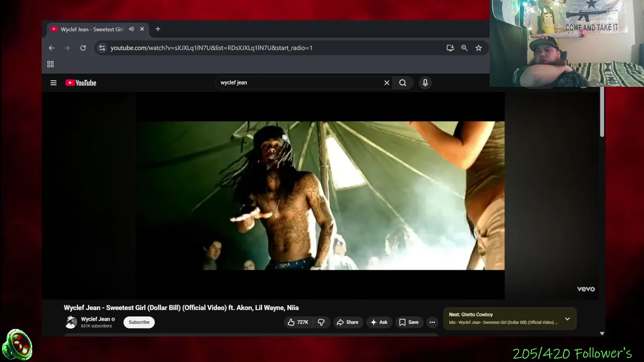Open the YouTube guide hamburger menu
The image size is (644, 362).
click(x=53, y=83)
